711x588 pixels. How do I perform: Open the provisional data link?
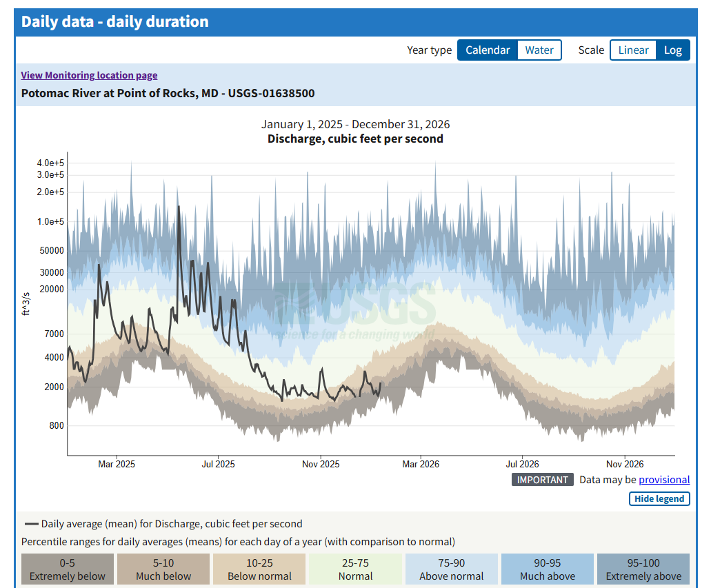pos(664,479)
